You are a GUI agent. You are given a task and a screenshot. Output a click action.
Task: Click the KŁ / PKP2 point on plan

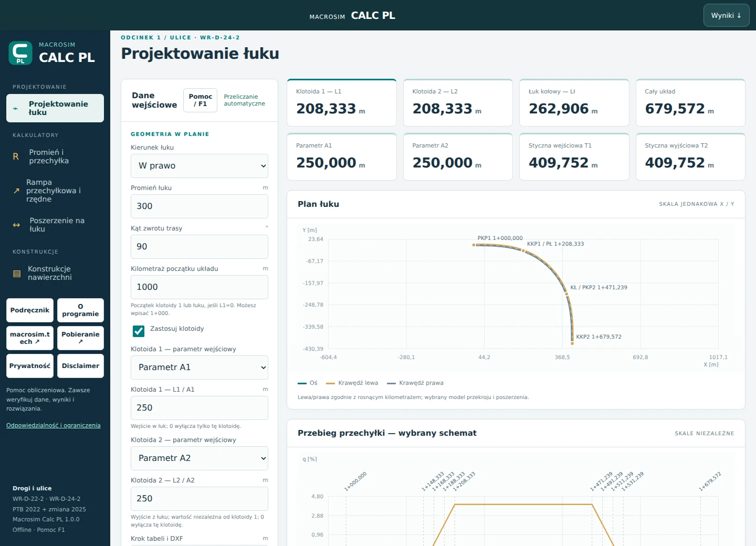566,294
